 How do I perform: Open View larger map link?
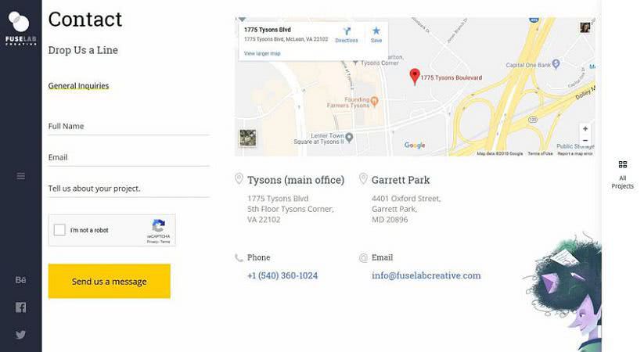262,53
